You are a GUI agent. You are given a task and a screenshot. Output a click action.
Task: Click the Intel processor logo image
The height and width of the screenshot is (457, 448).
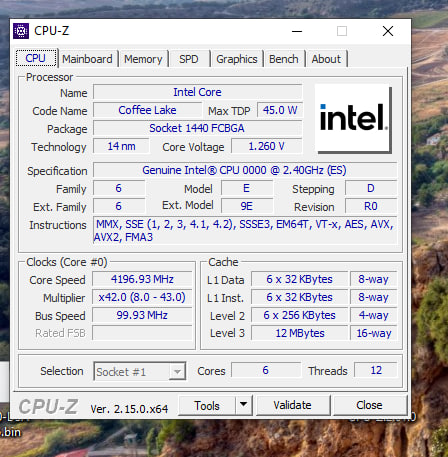click(x=353, y=119)
